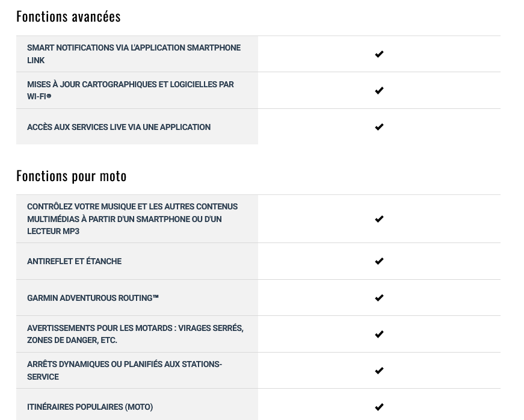Click checkmark next to Antireflet et étanche
This screenshot has width=524, height=420.
pos(379,261)
